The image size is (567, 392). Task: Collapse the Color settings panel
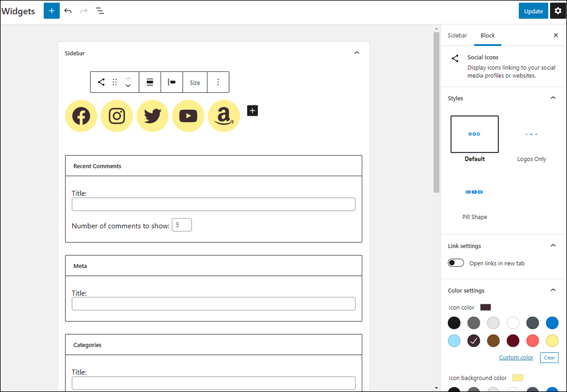tap(553, 290)
